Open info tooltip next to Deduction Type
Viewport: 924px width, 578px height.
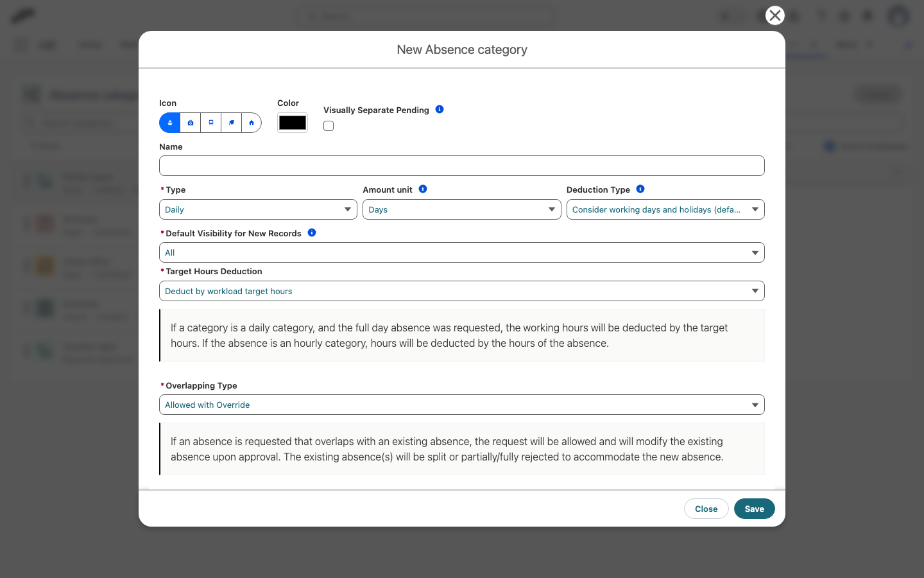click(x=640, y=189)
